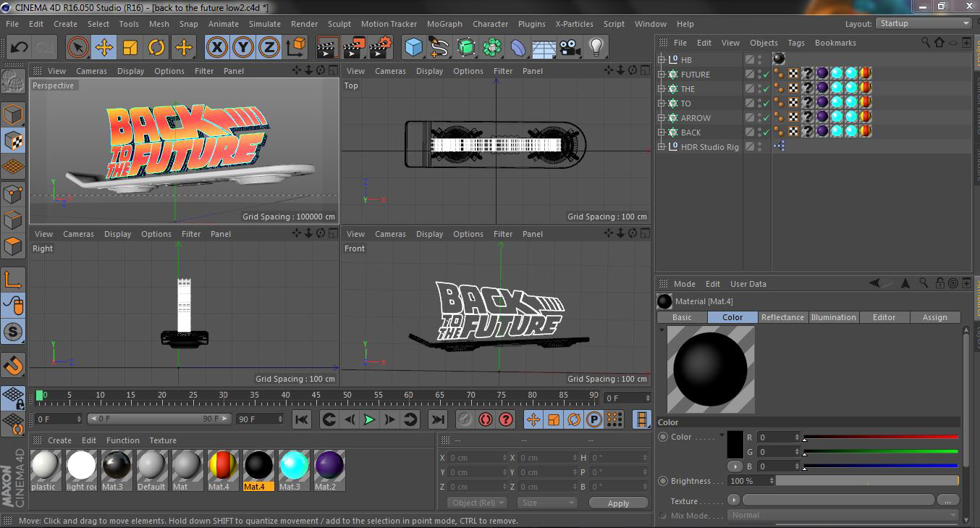Click the Enable Axis icon
Viewport: 980px width, 528px height.
[13, 280]
